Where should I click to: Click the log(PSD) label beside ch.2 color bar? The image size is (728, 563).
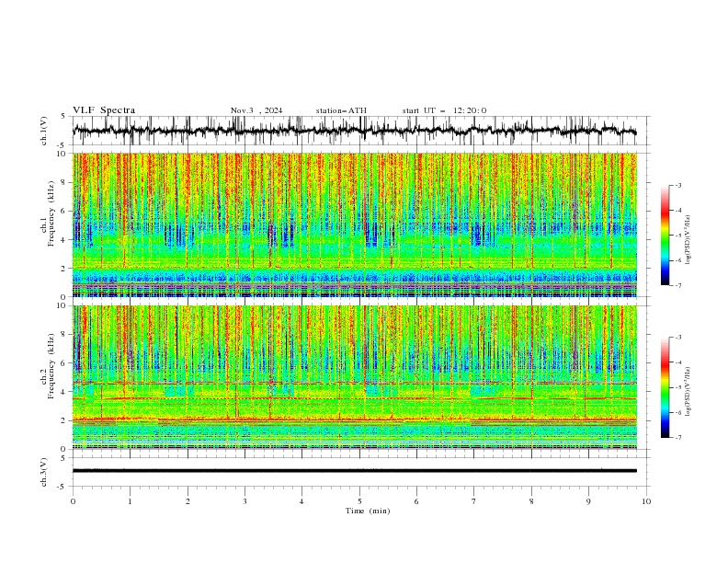pyautogui.click(x=688, y=391)
